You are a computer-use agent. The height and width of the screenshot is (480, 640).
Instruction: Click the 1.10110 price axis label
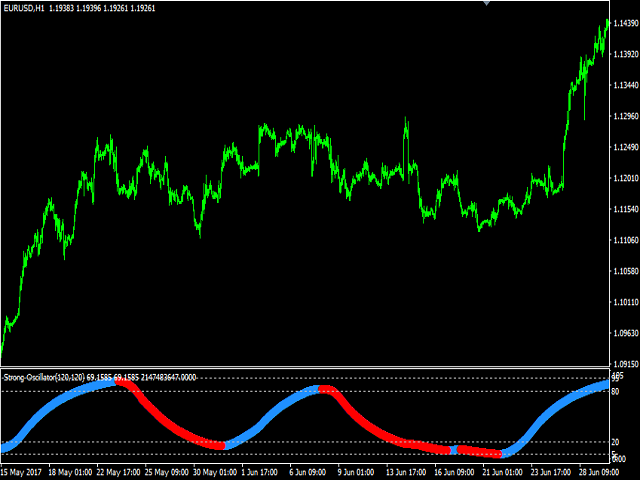pos(626,302)
